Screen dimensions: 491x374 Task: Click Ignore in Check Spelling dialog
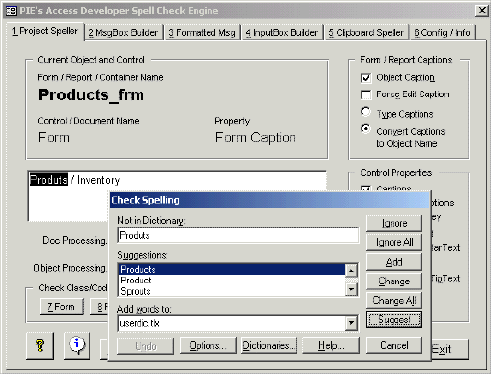[394, 223]
